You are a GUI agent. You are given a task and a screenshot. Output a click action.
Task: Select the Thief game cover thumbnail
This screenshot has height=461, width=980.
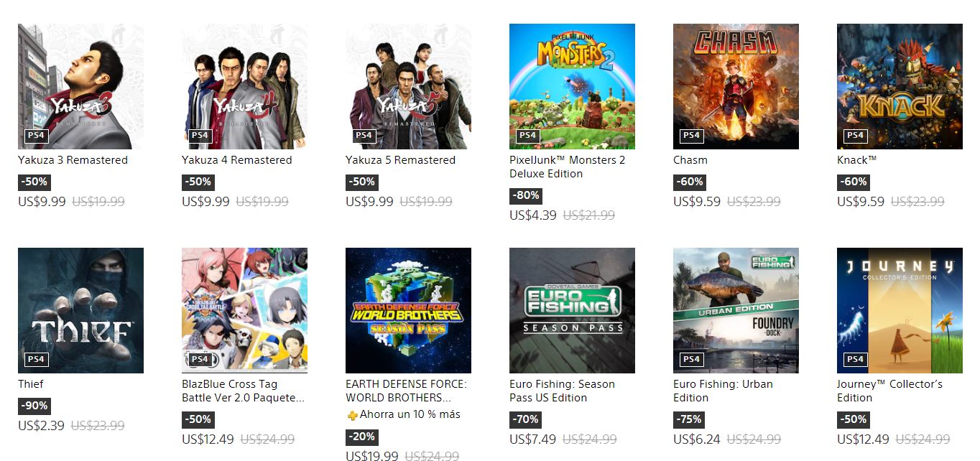80,310
